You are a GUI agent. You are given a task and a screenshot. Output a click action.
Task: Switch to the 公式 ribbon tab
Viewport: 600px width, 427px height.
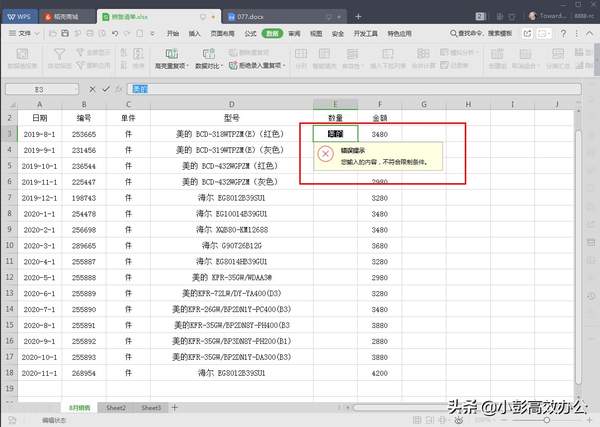pos(251,34)
